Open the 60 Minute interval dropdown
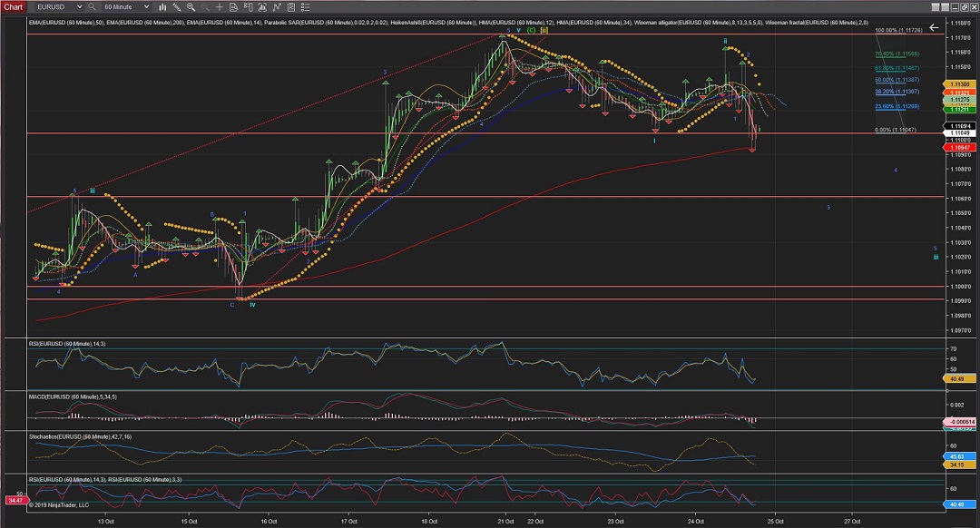980x528 pixels. (x=125, y=7)
